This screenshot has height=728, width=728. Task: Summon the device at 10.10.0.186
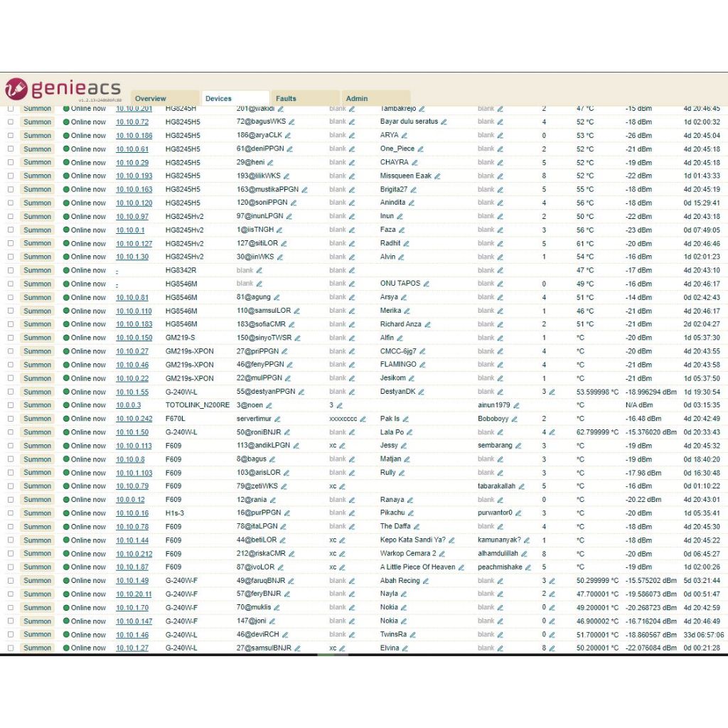[x=37, y=135]
